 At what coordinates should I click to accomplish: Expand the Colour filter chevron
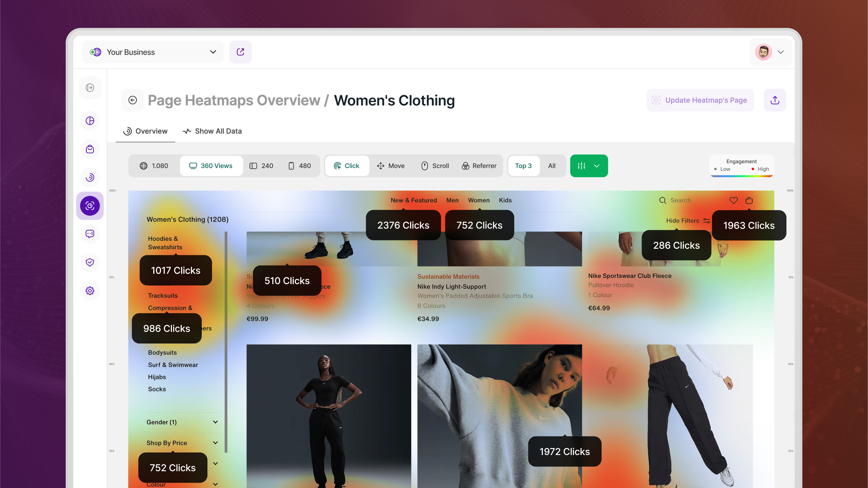coord(215,484)
